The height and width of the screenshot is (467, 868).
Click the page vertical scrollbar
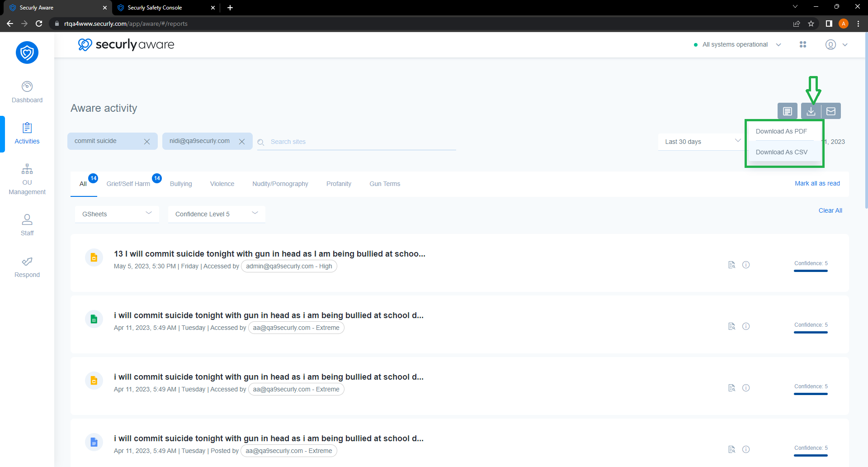pos(866,120)
